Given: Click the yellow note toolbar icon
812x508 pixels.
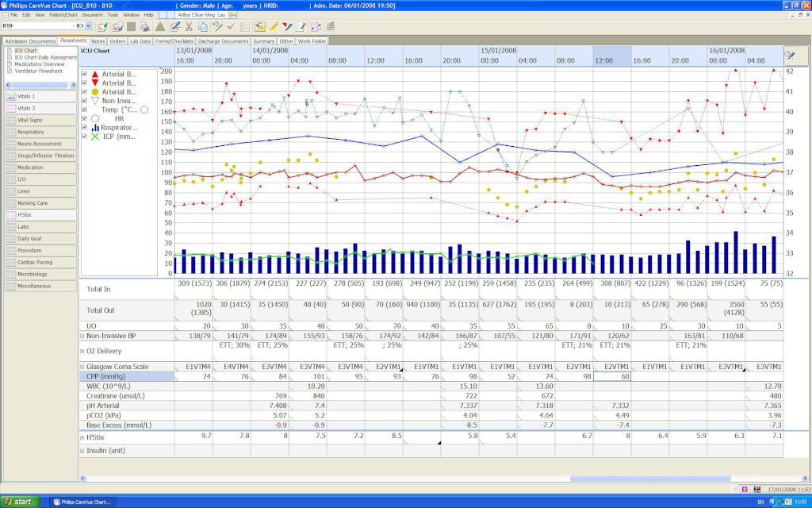Looking at the screenshot, I should coord(259,26).
